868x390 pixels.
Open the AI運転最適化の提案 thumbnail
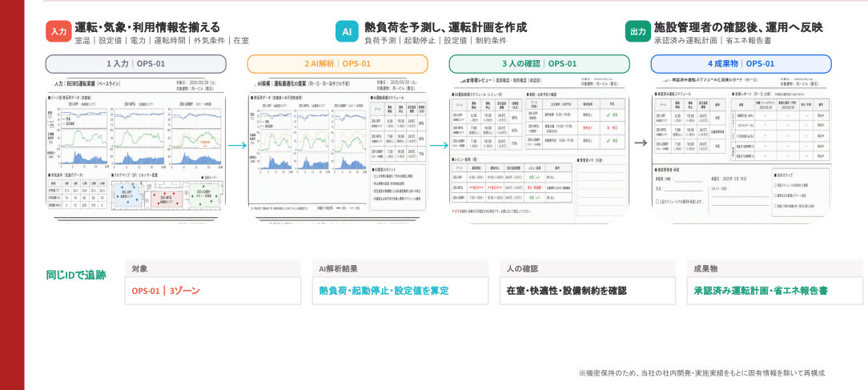tap(338, 150)
